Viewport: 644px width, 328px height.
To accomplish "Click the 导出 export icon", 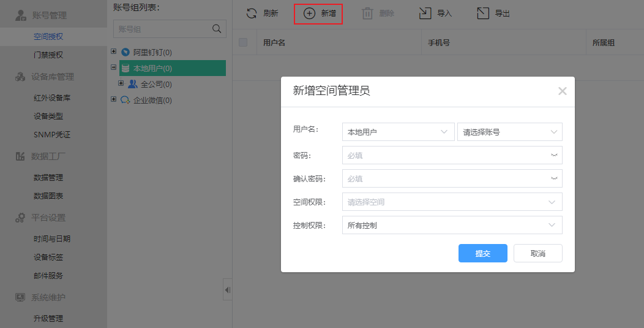I will coord(483,13).
